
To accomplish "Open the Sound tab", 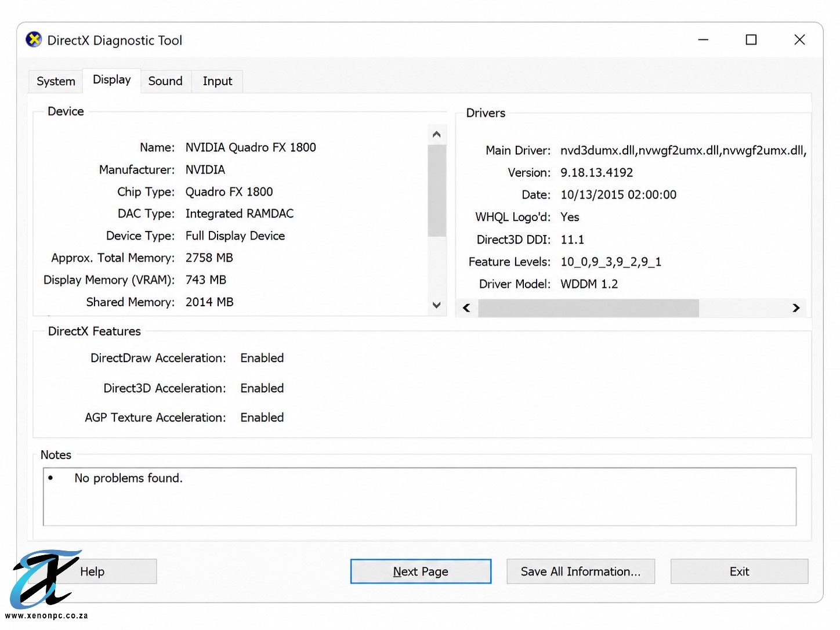I will pos(165,81).
